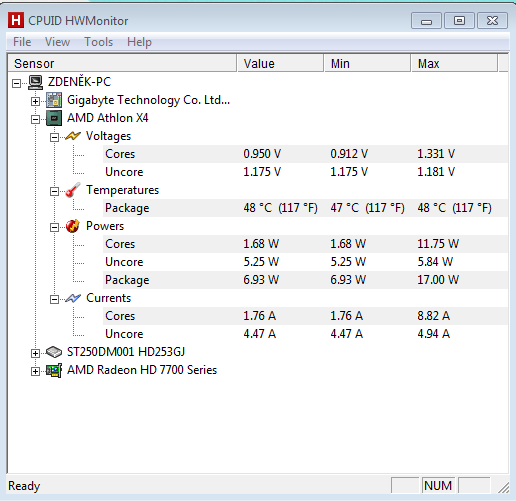Click the Voltages lightning icon

73,136
